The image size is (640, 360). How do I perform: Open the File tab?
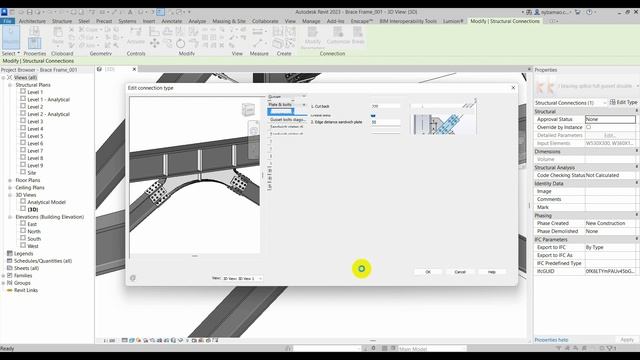[x=7, y=21]
